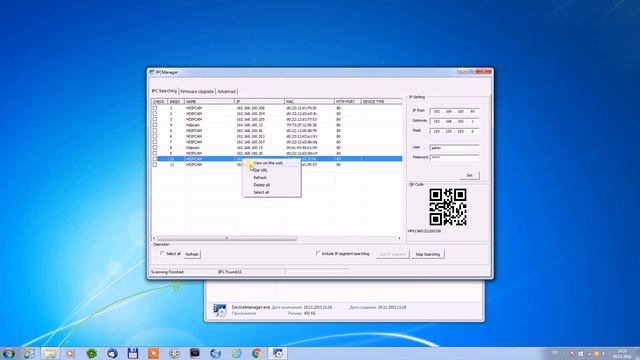The height and width of the screenshot is (360, 640).
Task: Select DeviceManager.exe icon in the background window
Action: tap(220, 310)
